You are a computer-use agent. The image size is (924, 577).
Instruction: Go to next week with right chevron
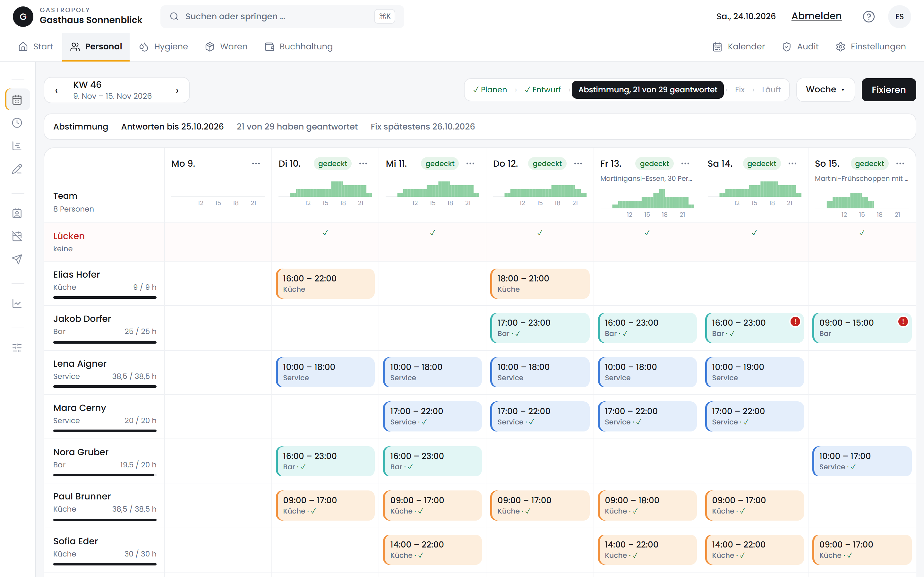177,90
